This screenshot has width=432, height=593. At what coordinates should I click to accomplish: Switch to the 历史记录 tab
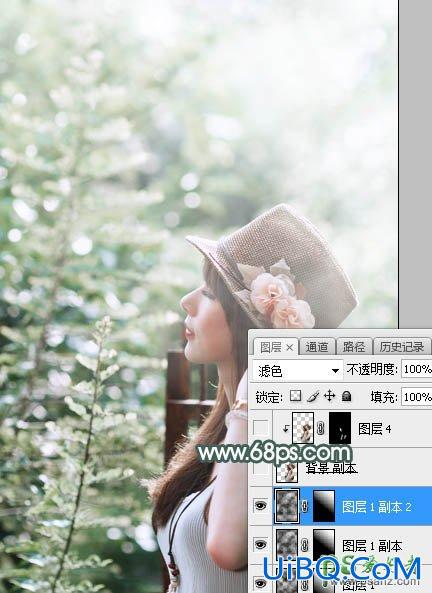402,347
